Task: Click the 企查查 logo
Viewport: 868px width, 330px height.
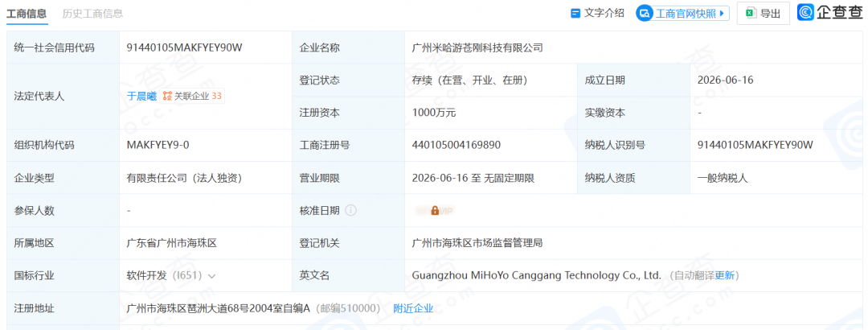Action: 829,12
